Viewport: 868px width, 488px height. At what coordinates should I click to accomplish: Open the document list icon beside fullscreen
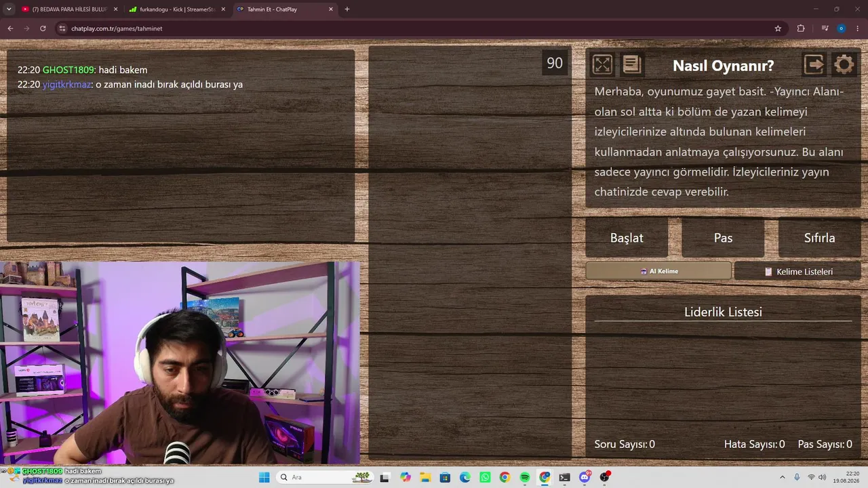point(632,64)
